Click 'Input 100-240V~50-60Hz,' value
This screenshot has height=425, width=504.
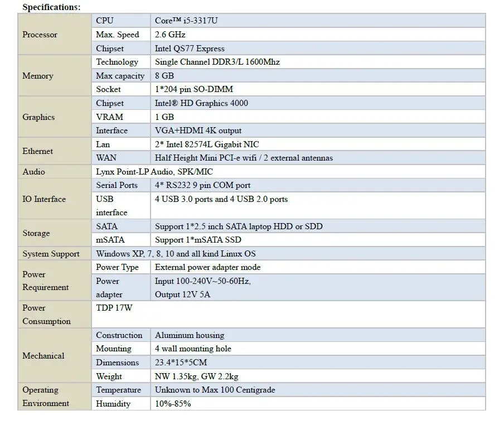tap(203, 281)
